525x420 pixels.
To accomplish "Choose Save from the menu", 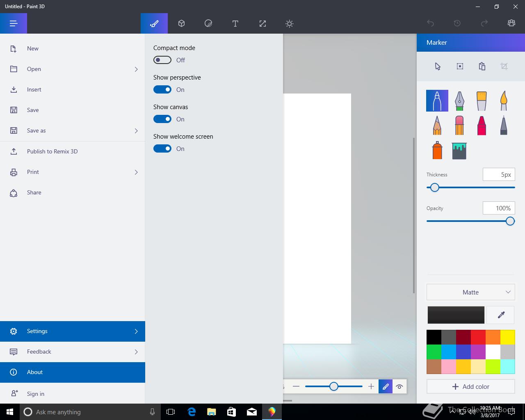I will [73, 110].
